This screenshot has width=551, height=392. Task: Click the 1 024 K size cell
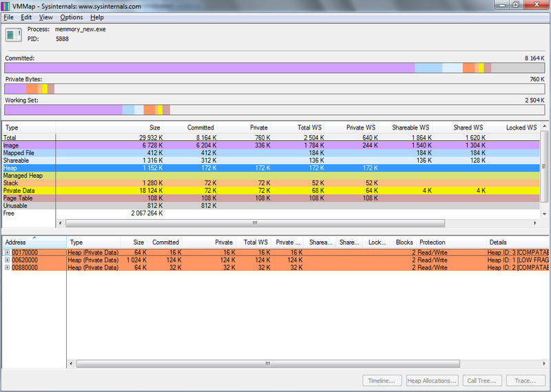click(x=136, y=260)
